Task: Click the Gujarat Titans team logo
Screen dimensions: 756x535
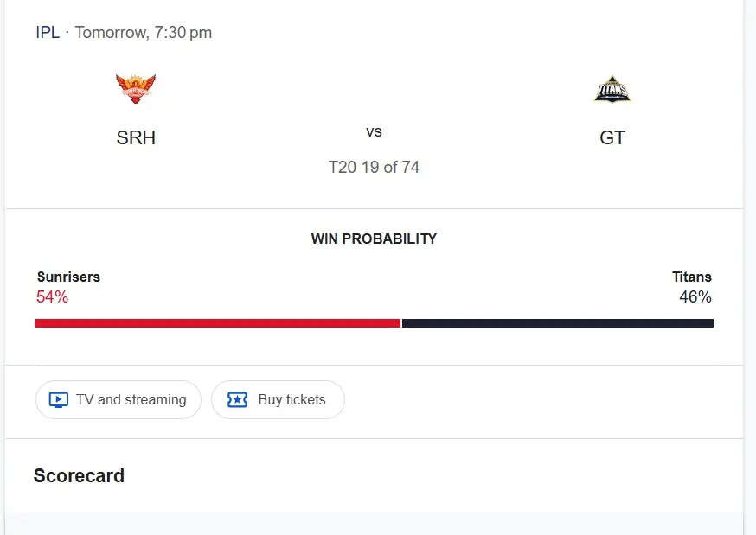Action: click(612, 90)
